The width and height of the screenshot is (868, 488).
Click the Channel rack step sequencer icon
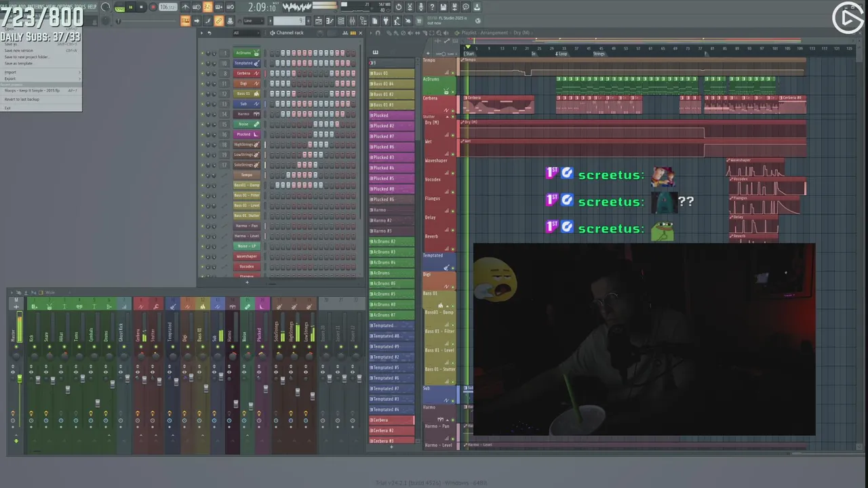(x=353, y=33)
